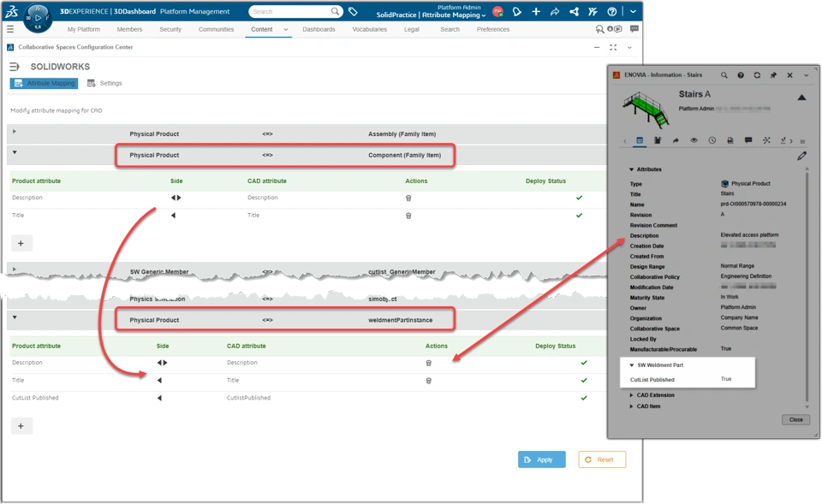
Task: Open the hamburger menu beside My Platform
Action: [x=10, y=29]
